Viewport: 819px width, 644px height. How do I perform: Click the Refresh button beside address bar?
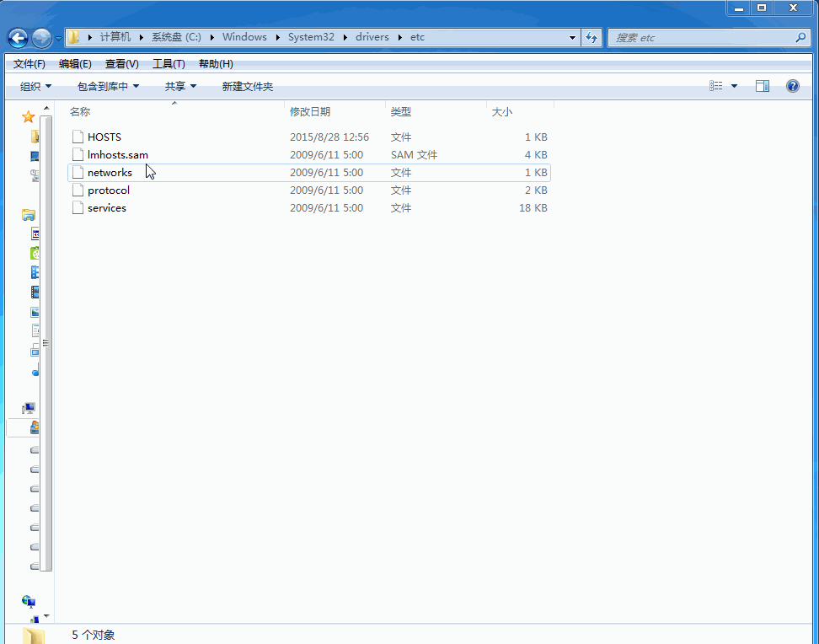(x=591, y=38)
